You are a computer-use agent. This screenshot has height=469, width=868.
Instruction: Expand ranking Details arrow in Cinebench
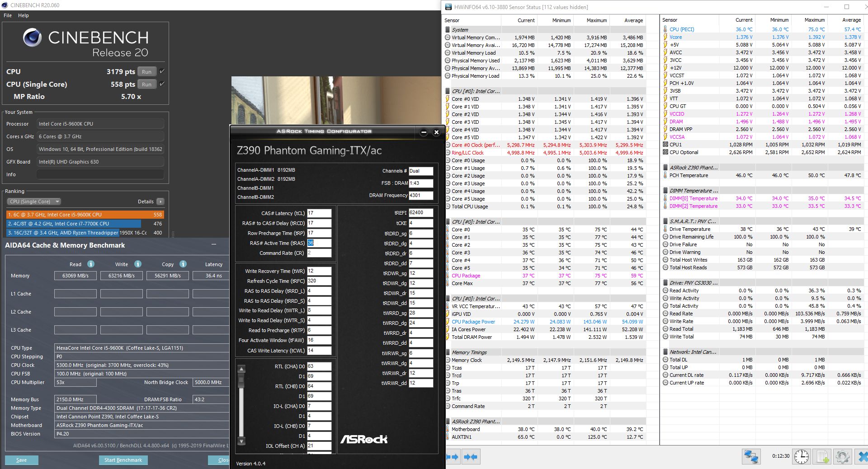tap(160, 202)
